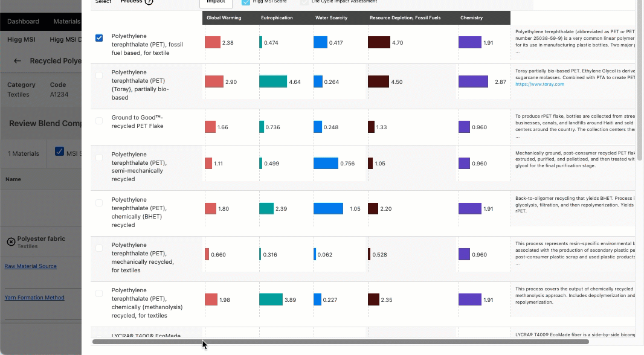Uncheck the PET fossil fuel based row checkbox

coord(99,38)
